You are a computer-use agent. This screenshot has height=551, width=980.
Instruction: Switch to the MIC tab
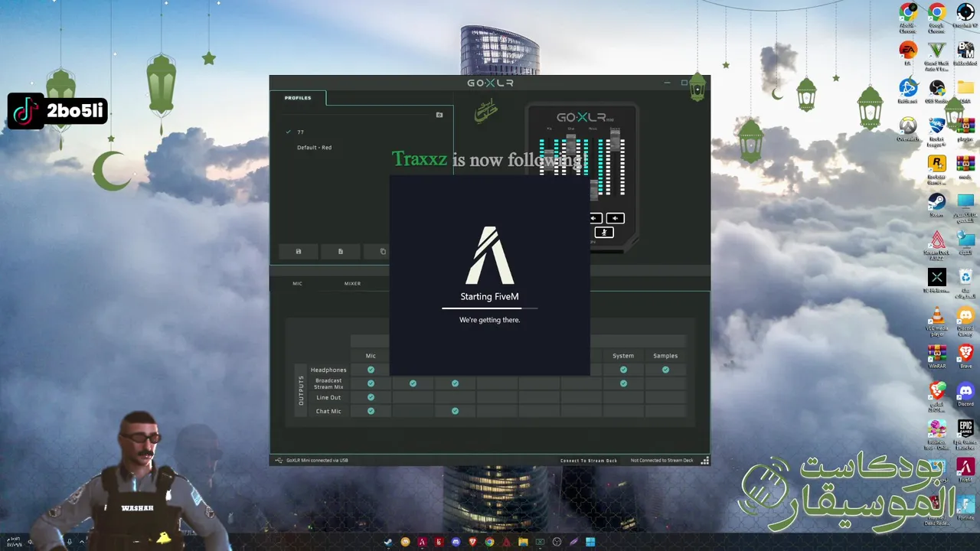click(x=297, y=283)
